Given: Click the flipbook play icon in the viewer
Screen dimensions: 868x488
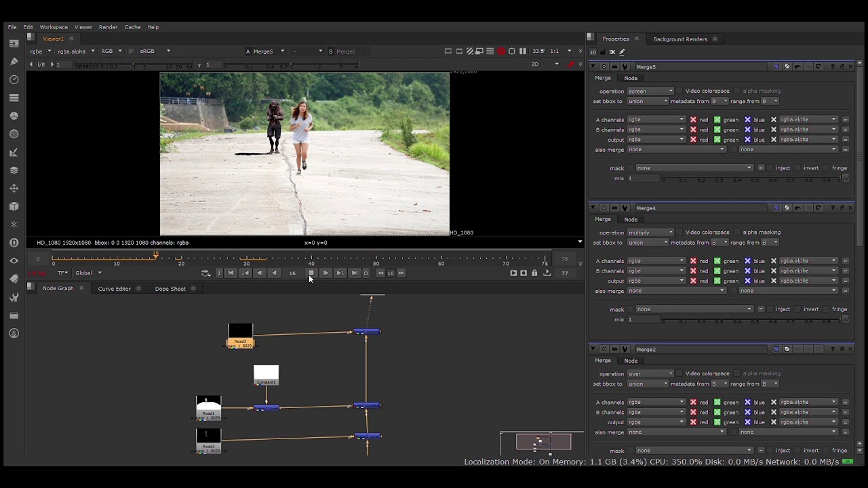Looking at the screenshot, I should point(513,273).
